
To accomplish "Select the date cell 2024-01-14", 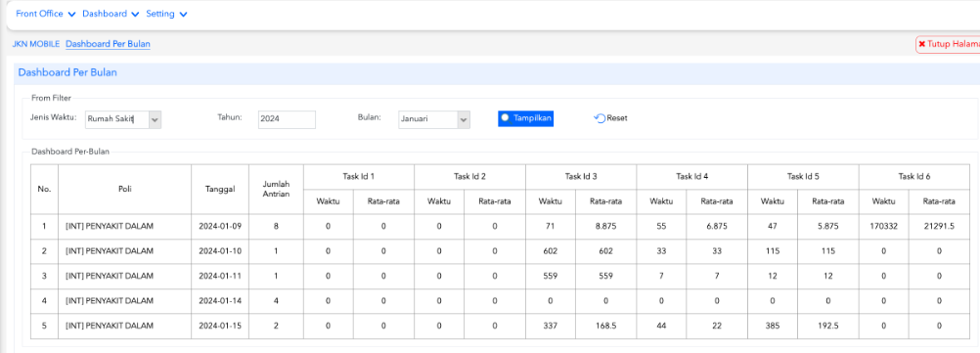I will point(220,301).
